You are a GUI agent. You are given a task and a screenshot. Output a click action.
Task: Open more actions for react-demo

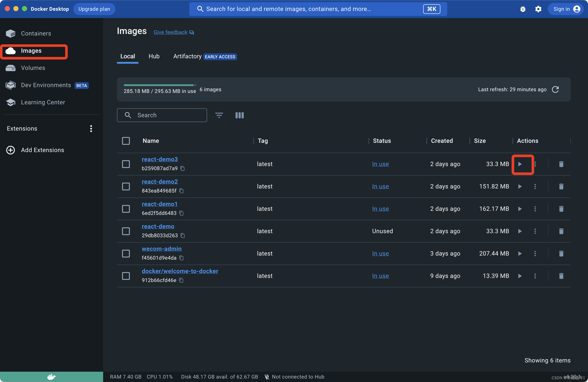(x=535, y=231)
